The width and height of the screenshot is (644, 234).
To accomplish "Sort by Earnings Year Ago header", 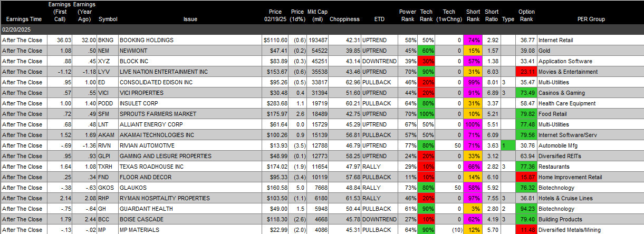I will [84, 12].
